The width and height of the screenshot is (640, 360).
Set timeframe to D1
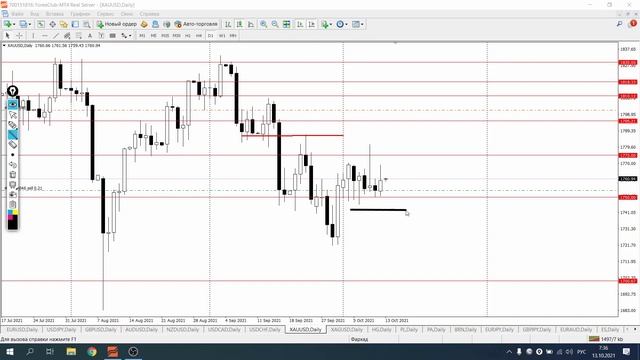click(211, 36)
